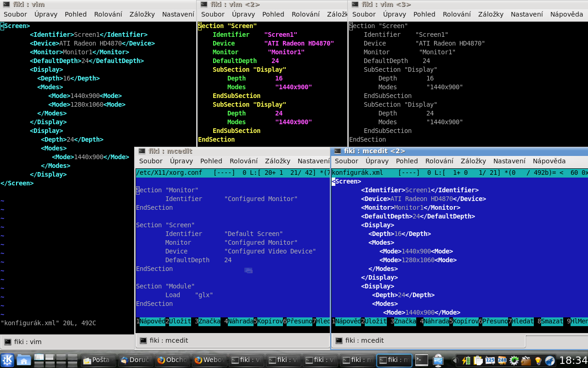Click the magenta "ATI Radeon HD4870" in vim <2>

299,43
